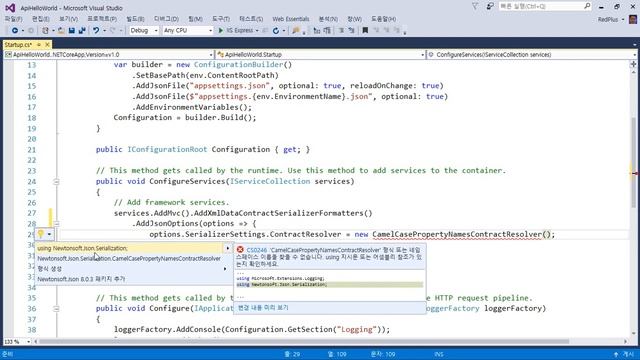The width and height of the screenshot is (640, 360).
Task: Click the Navigate Backward toolbar icon
Action: (x=15, y=31)
